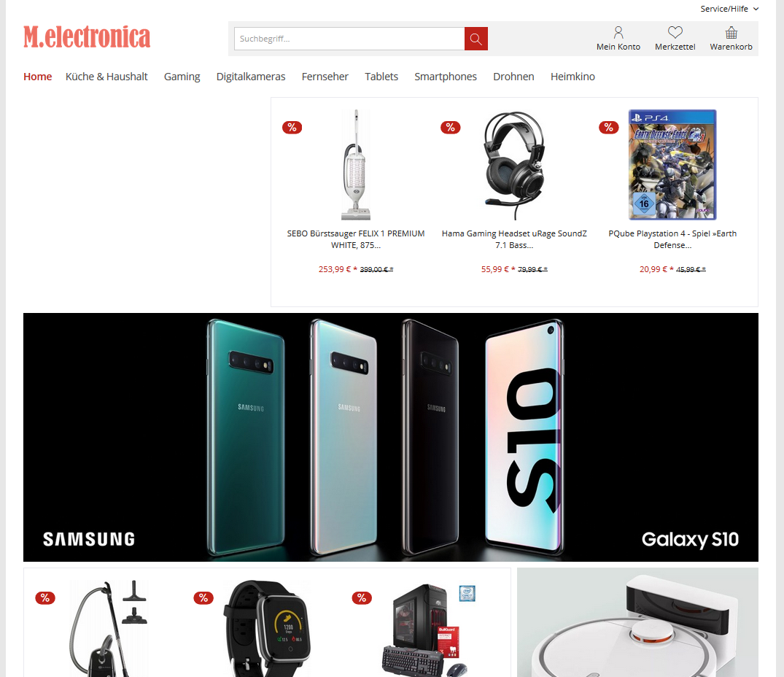
Task: Open the Gaming category menu
Action: [182, 77]
